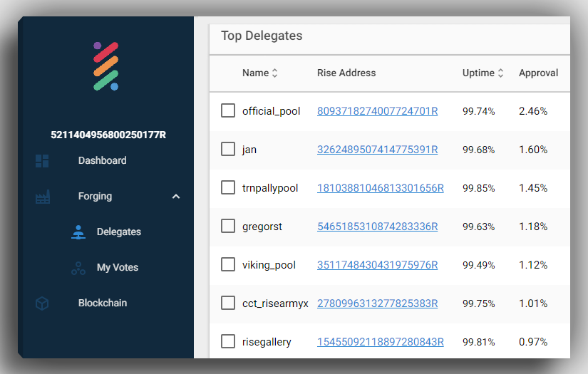Screen dimensions: 588x374
Task: Open address 3511748430431975976R link
Action: coord(377,265)
